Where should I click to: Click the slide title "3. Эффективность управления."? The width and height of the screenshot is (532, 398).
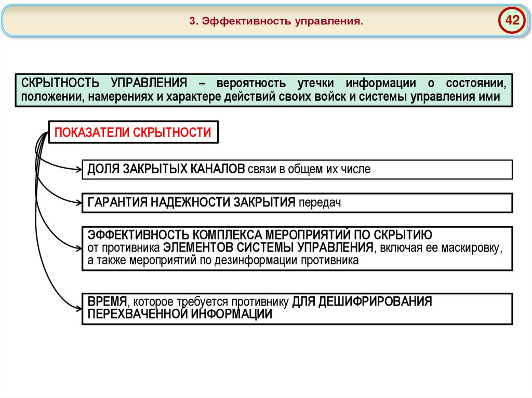click(276, 21)
